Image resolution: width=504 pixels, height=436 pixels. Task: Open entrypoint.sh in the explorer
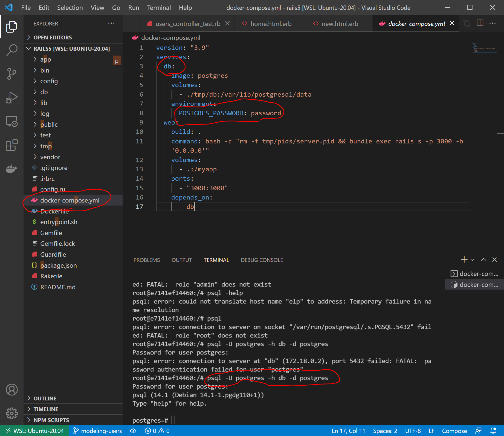coord(73,222)
